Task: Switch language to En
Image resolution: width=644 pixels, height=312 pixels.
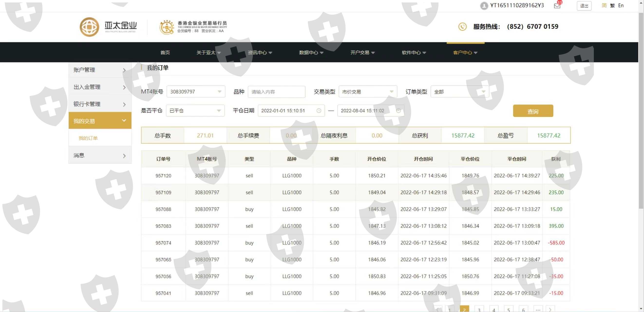Action: pos(621,6)
